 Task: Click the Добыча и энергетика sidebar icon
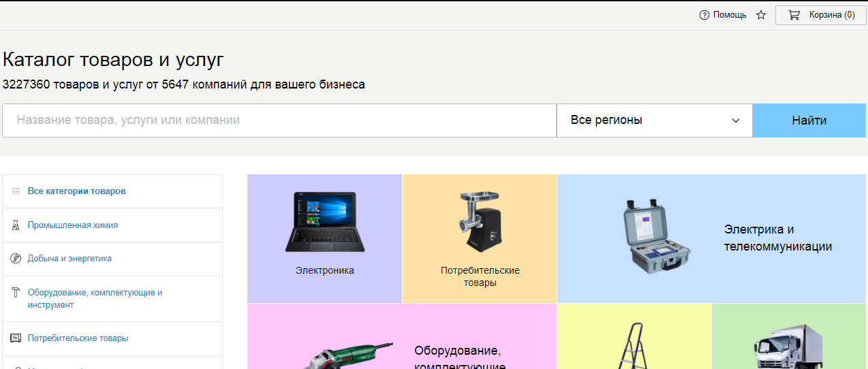(x=16, y=259)
